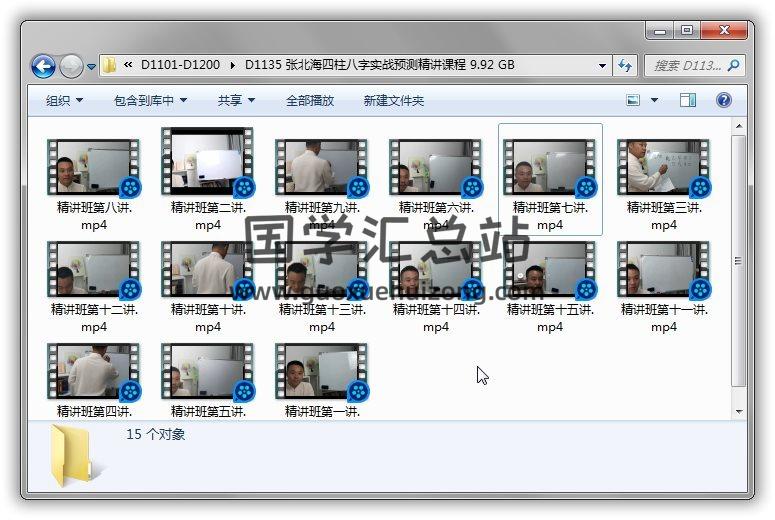The height and width of the screenshot is (520, 775).
Task: Open the view options dropdown arrow
Action: 655,100
